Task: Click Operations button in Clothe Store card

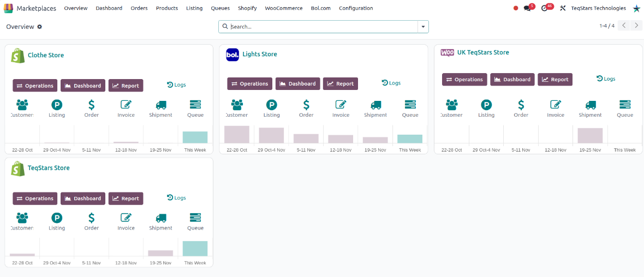Action: tap(35, 86)
